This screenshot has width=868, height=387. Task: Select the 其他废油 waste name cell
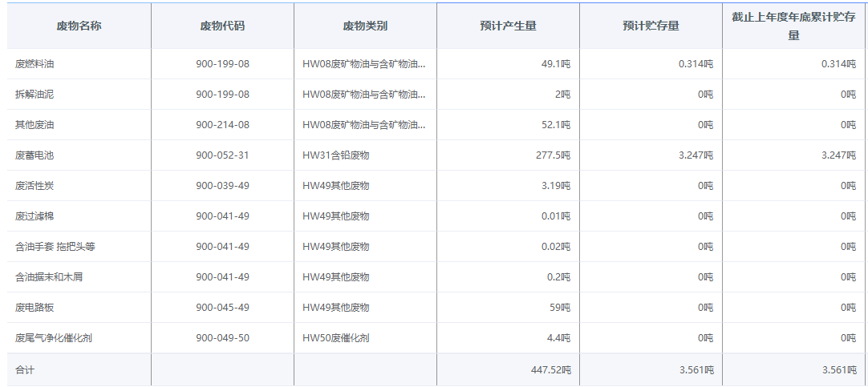pos(34,125)
